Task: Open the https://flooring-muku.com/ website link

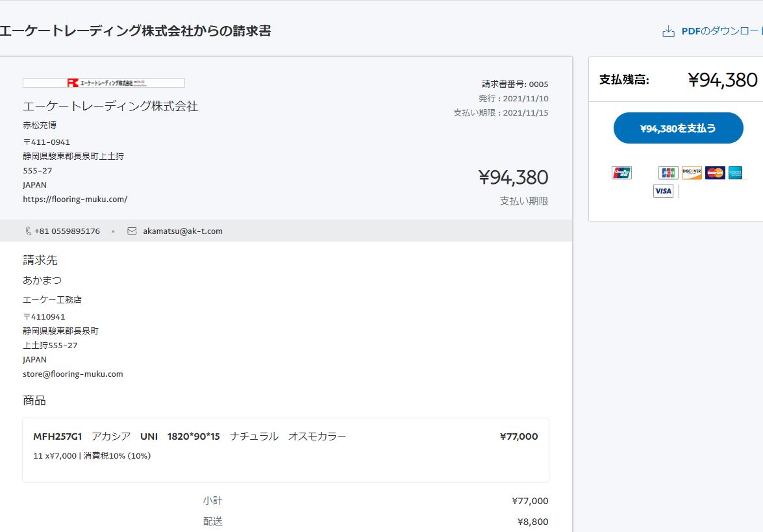Action: point(75,199)
